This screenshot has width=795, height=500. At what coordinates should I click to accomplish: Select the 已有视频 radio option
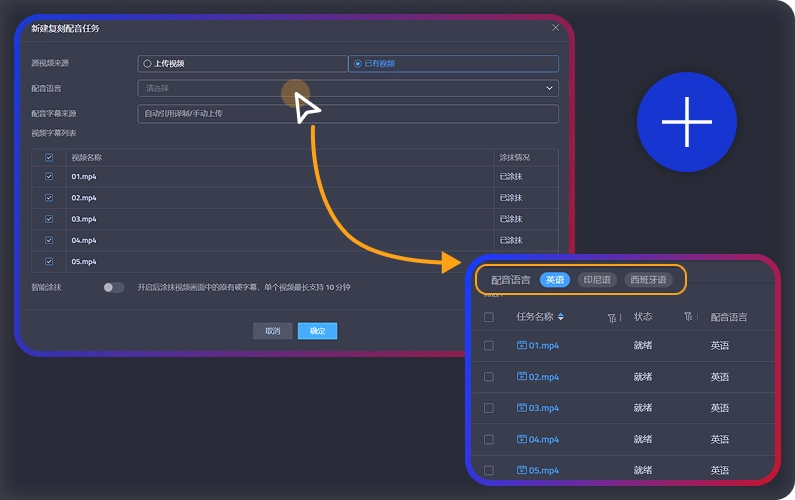(x=358, y=63)
